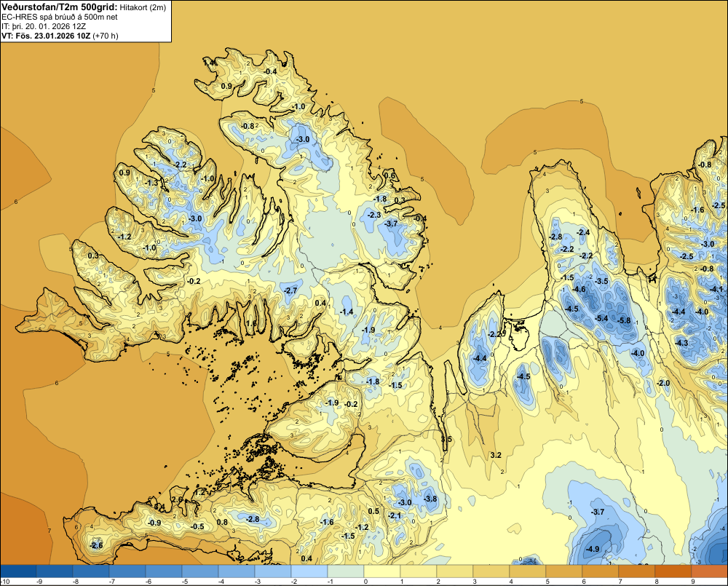Click the -4.9 temperature value on map
This screenshot has height=586, width=728.
(593, 549)
